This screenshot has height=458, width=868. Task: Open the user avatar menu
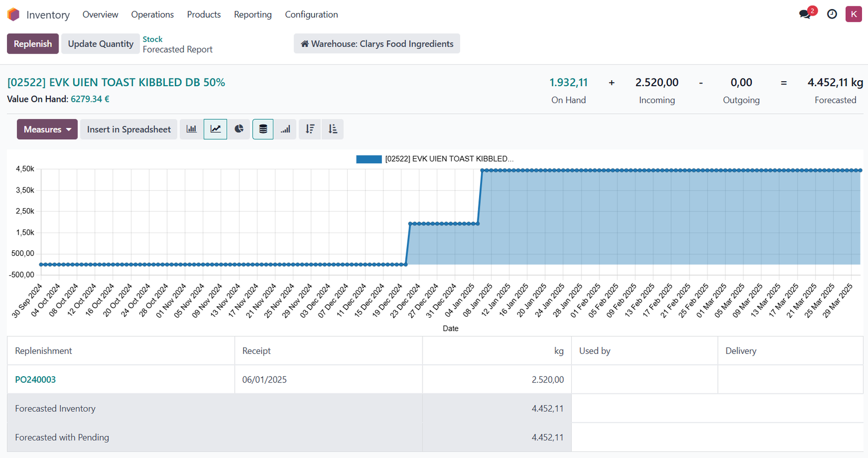coord(853,14)
